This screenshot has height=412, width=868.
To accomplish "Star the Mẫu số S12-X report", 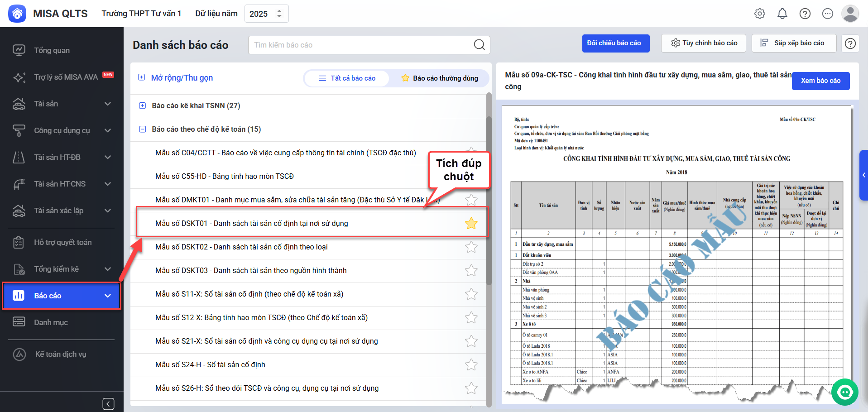I will [x=471, y=317].
